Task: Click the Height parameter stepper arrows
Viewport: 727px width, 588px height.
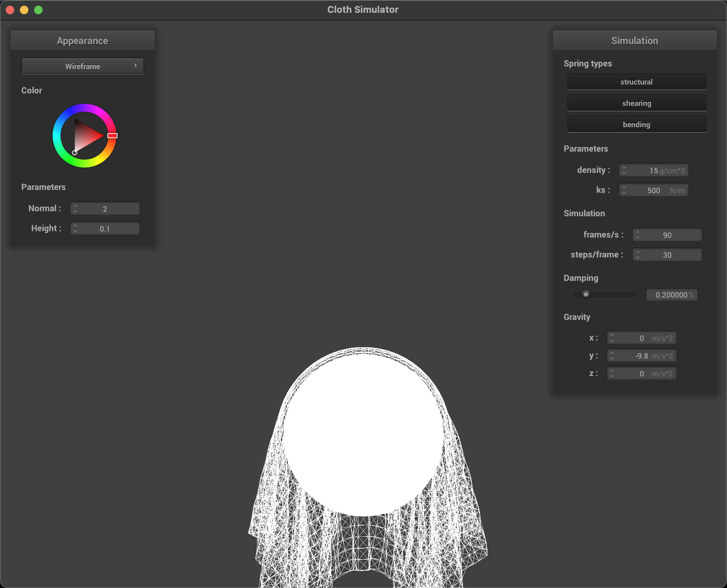Action: 75,229
